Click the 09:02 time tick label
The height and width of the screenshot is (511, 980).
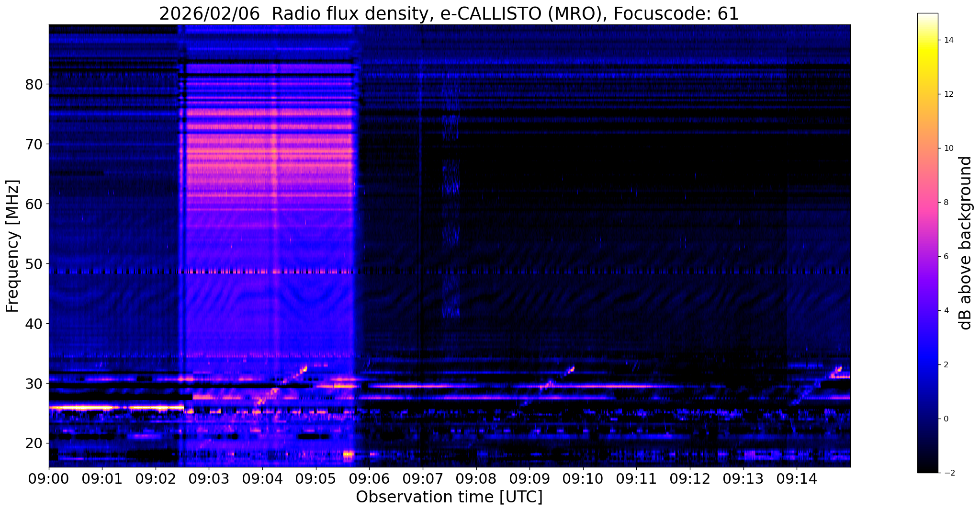coord(156,479)
